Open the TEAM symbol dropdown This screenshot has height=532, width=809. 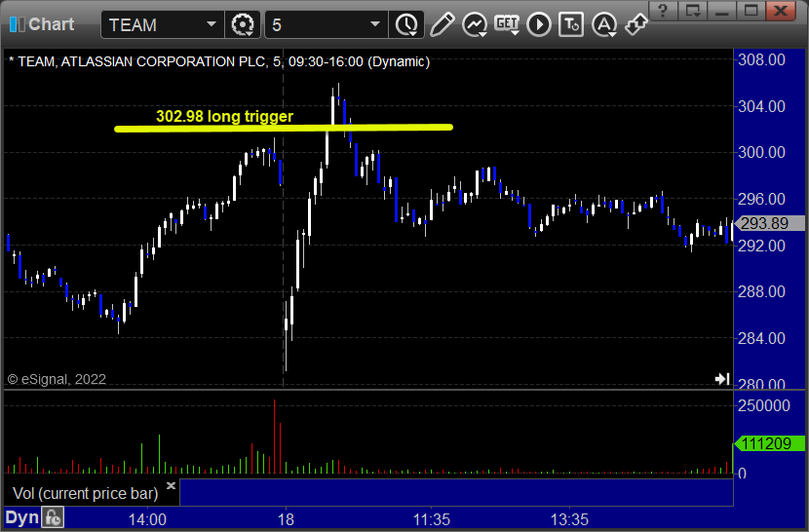pos(211,24)
